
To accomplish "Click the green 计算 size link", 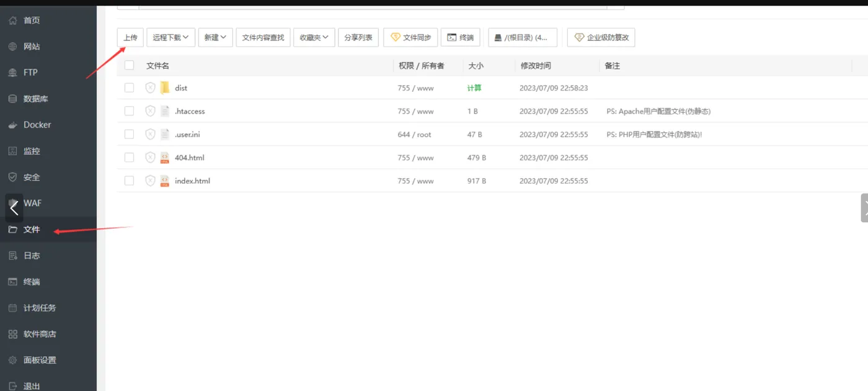I will [x=474, y=88].
